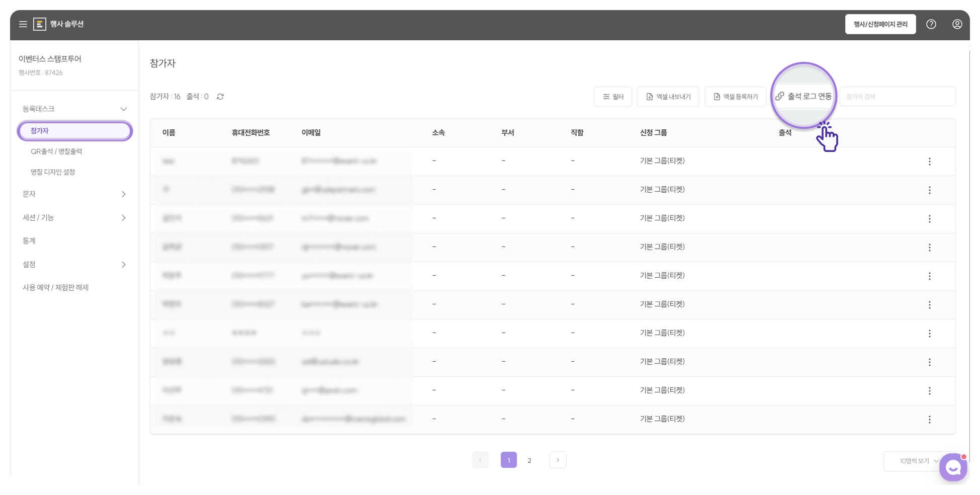Click the 엑셀 내보내기 button
The width and height of the screenshot is (980, 495).
pyautogui.click(x=668, y=97)
